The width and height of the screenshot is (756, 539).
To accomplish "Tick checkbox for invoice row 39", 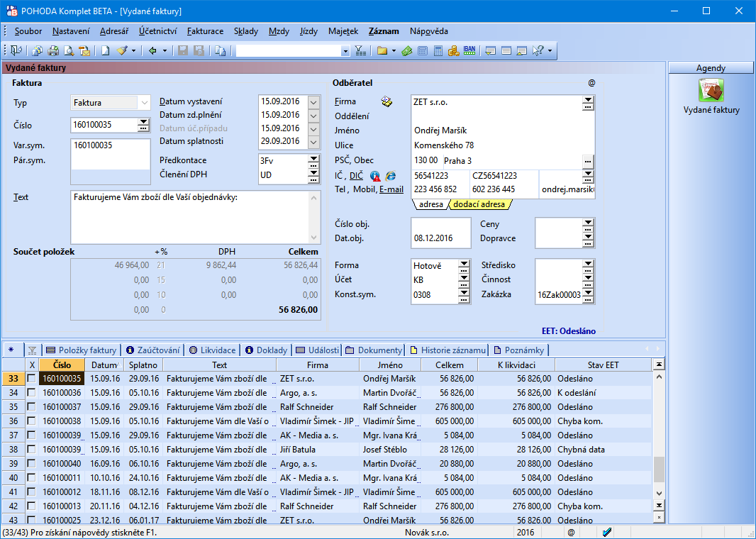I will pos(31,464).
